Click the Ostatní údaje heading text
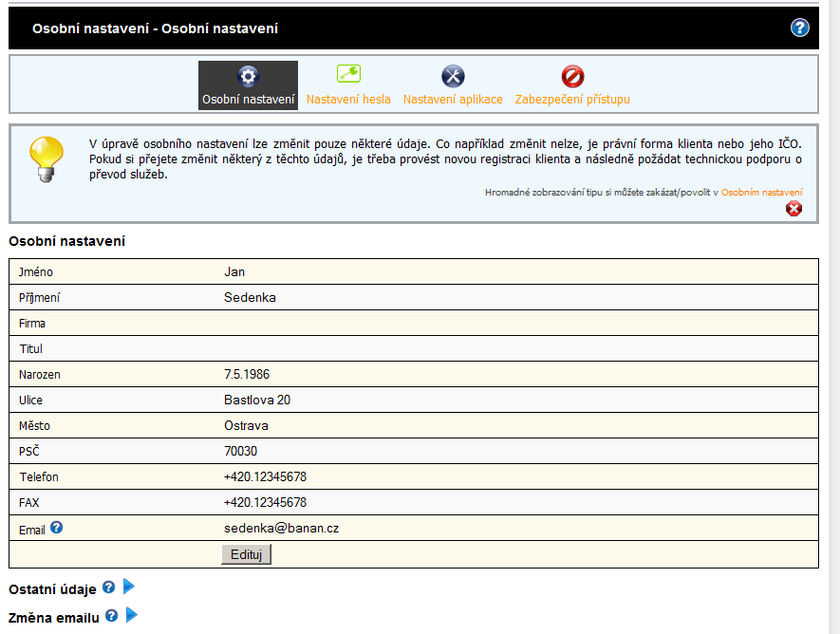 pyautogui.click(x=52, y=589)
